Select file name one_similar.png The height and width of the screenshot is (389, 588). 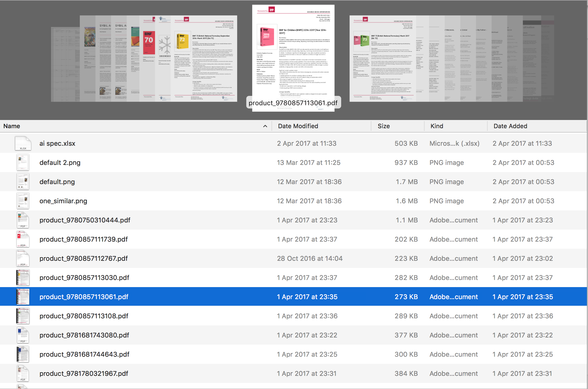point(63,201)
